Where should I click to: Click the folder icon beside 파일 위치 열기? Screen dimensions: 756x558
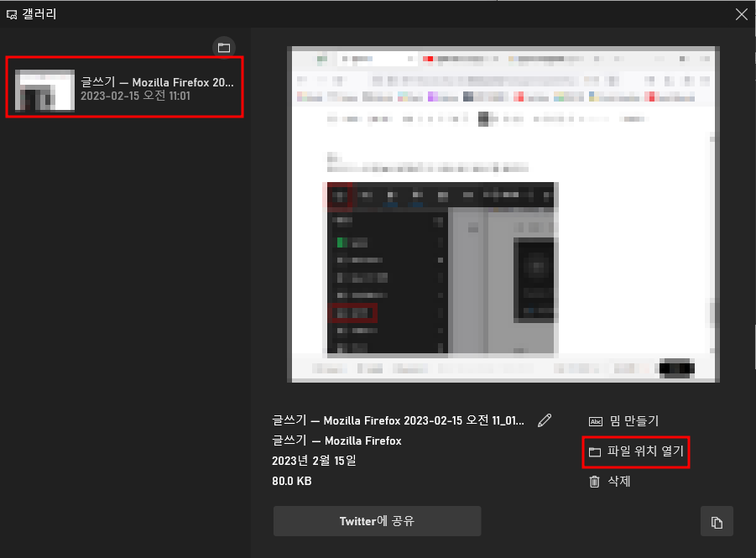[595, 452]
